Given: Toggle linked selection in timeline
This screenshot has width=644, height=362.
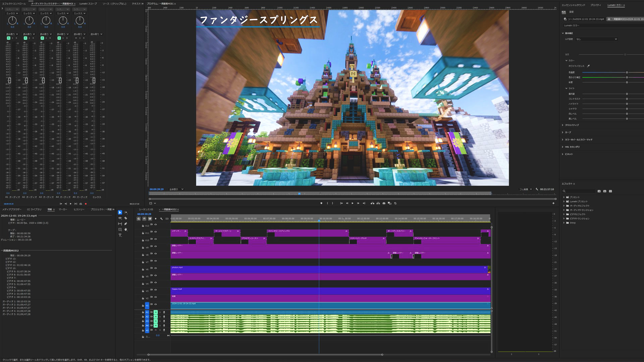Looking at the screenshot, I should 150,219.
